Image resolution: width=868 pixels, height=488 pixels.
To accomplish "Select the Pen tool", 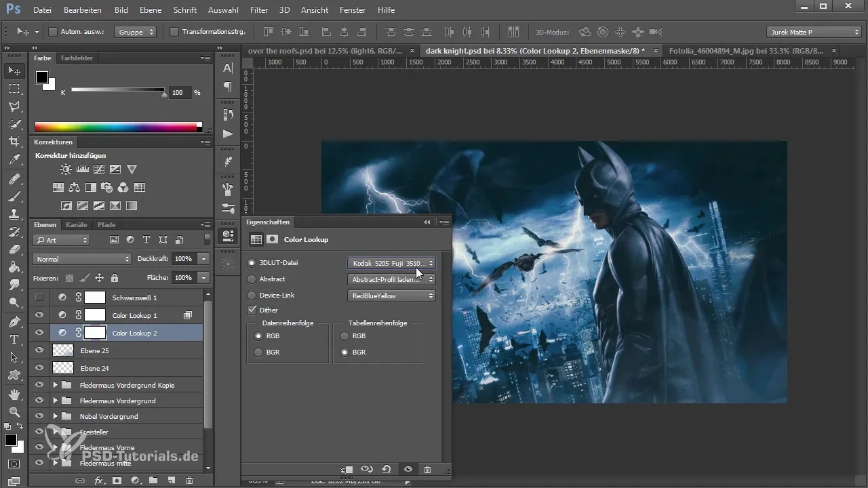I will (14, 321).
